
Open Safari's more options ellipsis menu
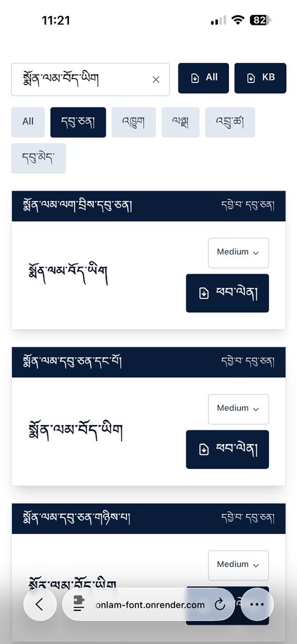point(257,605)
